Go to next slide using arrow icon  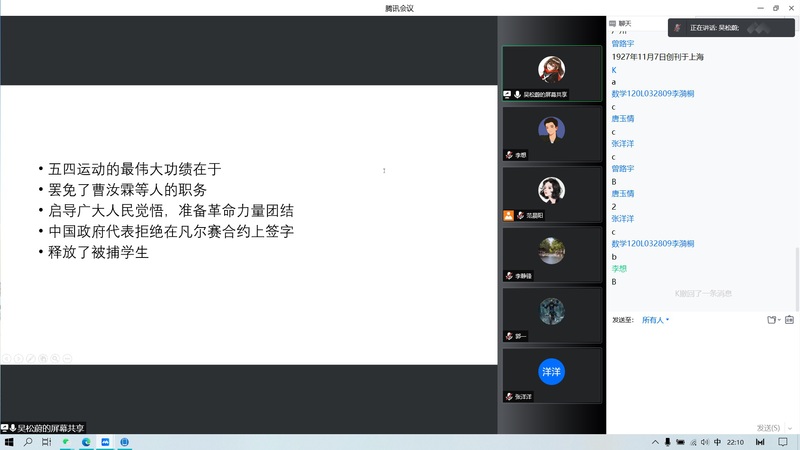[x=18, y=358]
